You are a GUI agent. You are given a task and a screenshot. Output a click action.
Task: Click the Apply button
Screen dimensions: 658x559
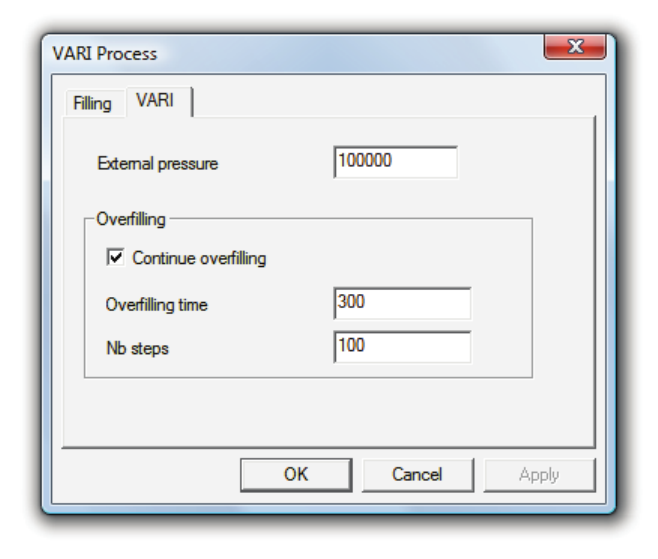point(538,475)
